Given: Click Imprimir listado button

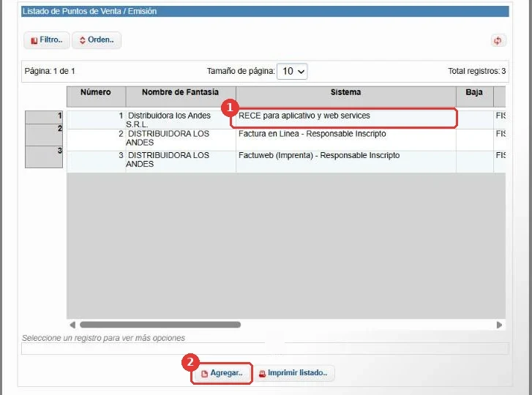Looking at the screenshot, I should point(293,373).
